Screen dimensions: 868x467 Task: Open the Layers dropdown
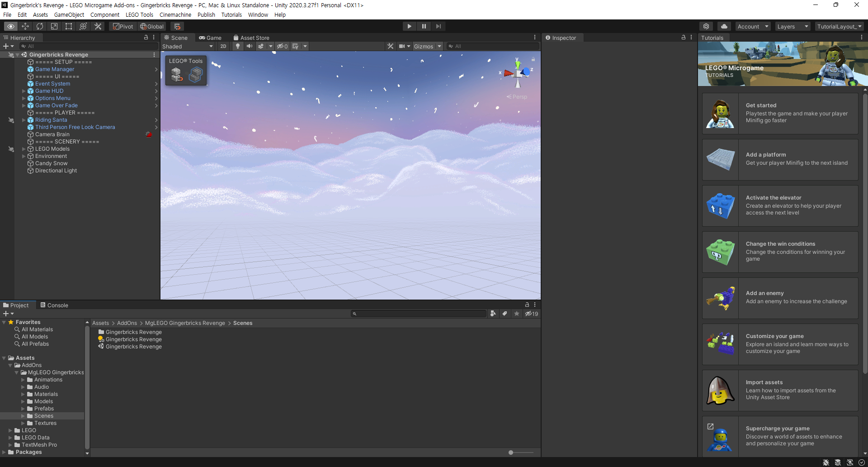coord(793,26)
